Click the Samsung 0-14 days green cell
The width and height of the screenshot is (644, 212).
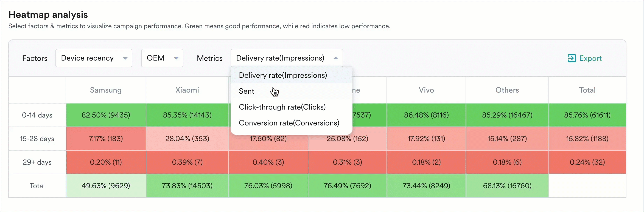pos(106,115)
